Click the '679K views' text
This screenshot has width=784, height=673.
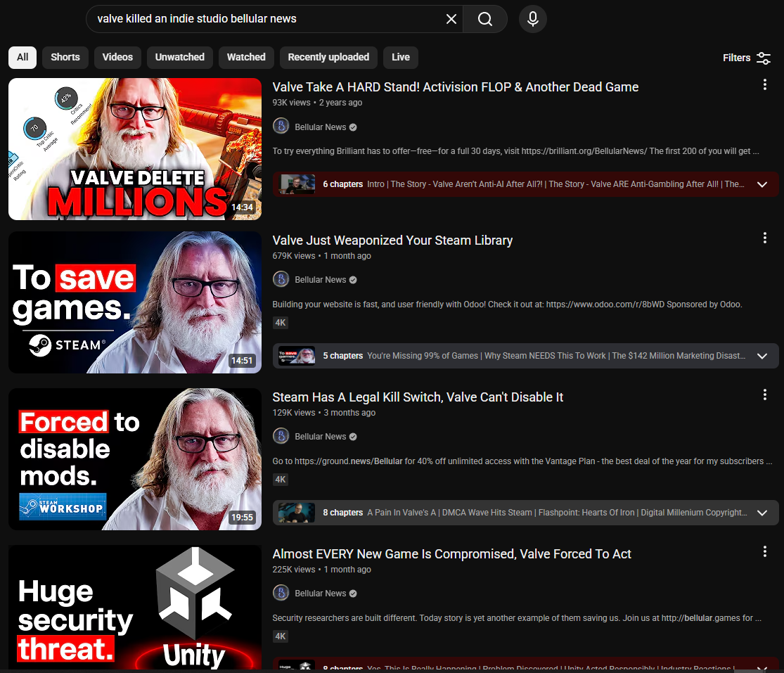[x=294, y=256]
